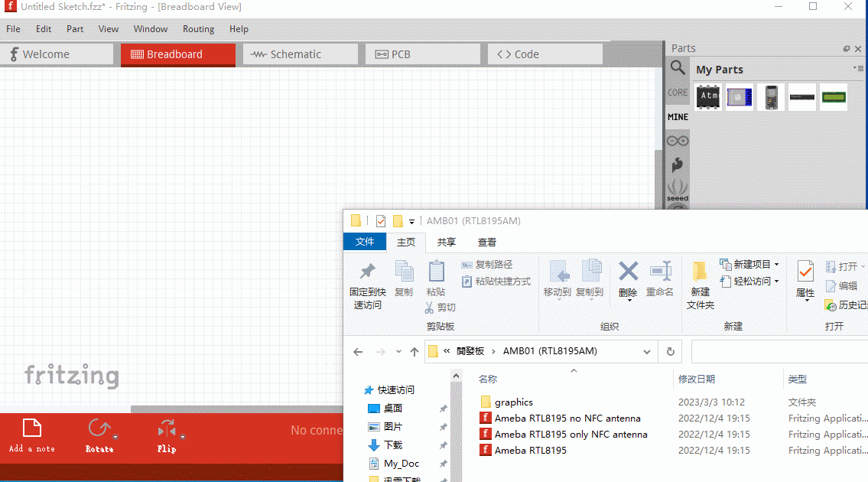The image size is (868, 482).
Task: Switch to the Code tab
Action: tap(545, 54)
